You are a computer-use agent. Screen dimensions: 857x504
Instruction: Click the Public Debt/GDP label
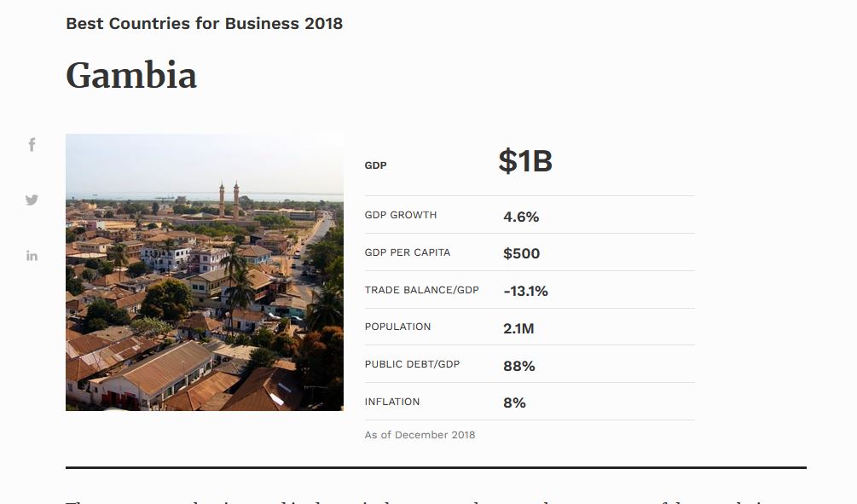pyautogui.click(x=412, y=364)
